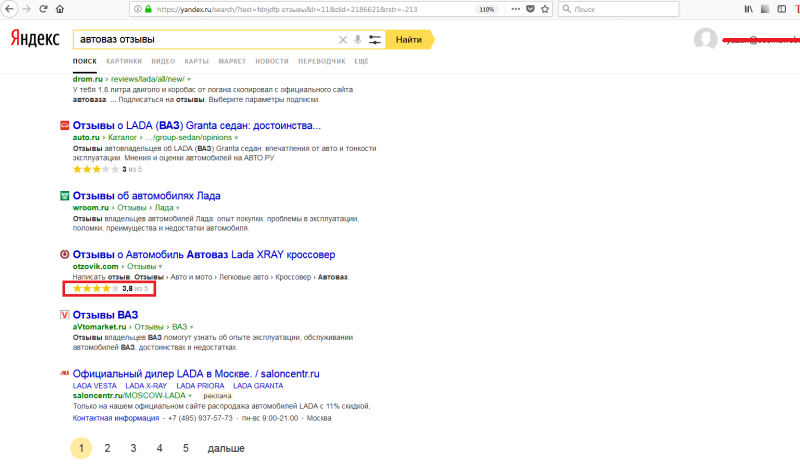800x469 pixels.
Task: Click the LADA GRANTA sitelink
Action: click(258, 386)
